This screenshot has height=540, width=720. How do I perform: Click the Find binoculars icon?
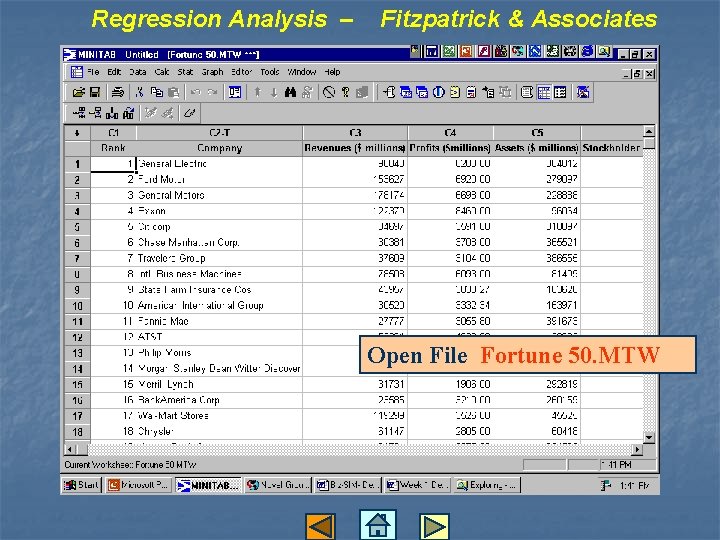[x=290, y=92]
